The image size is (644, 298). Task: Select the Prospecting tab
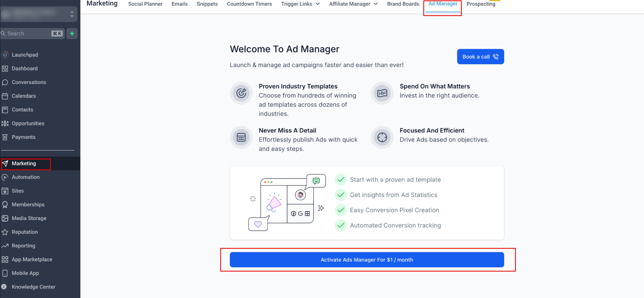(x=481, y=4)
